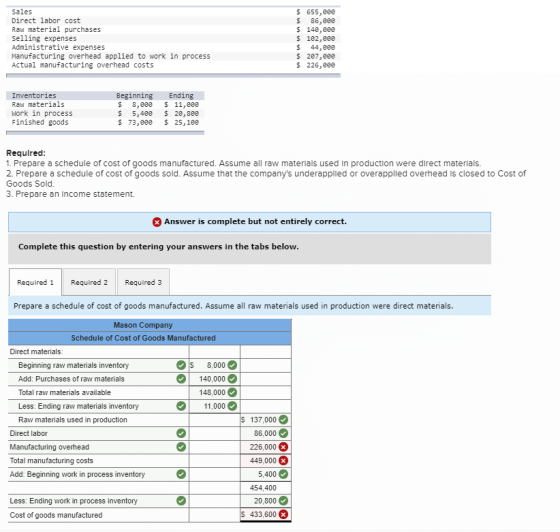
Task: Switch to the Required 2 tab
Action: point(89,282)
